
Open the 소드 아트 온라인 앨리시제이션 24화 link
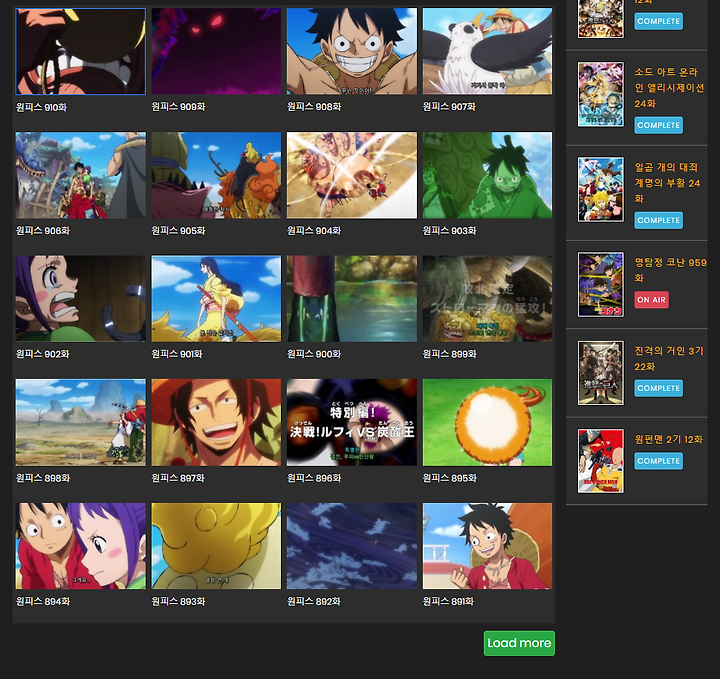pos(669,88)
